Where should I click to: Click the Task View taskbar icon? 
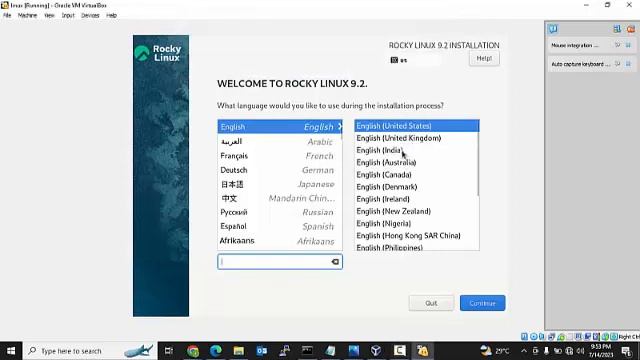point(169,351)
